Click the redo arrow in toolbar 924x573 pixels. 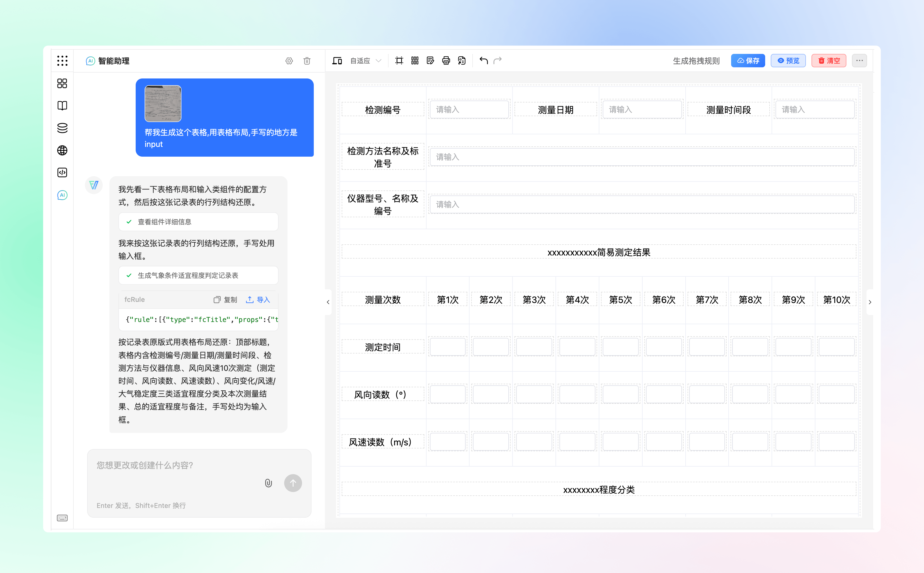pos(498,61)
